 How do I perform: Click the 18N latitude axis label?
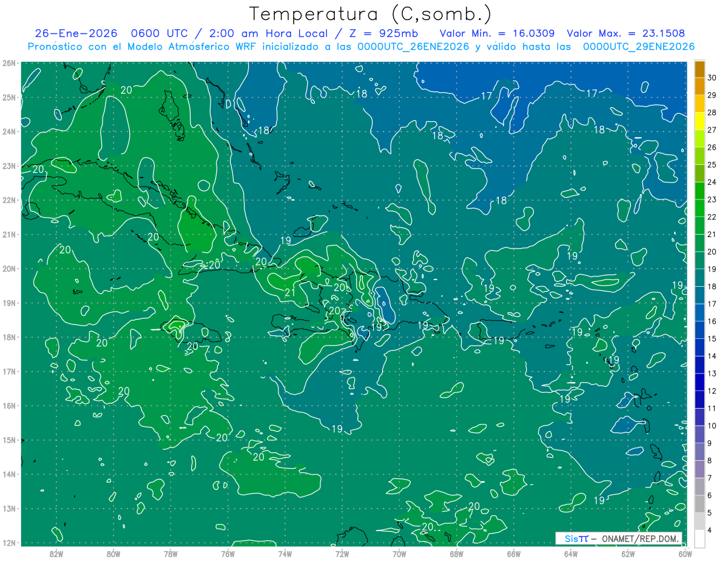pos(9,337)
